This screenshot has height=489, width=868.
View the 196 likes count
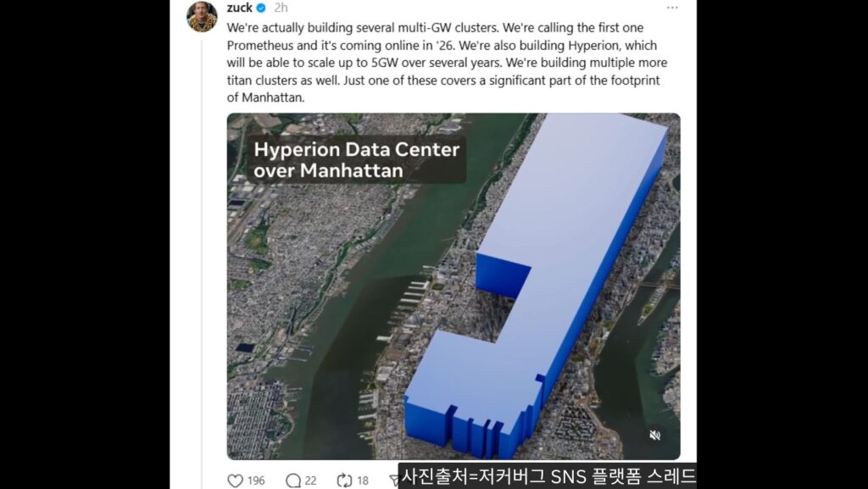(x=256, y=481)
